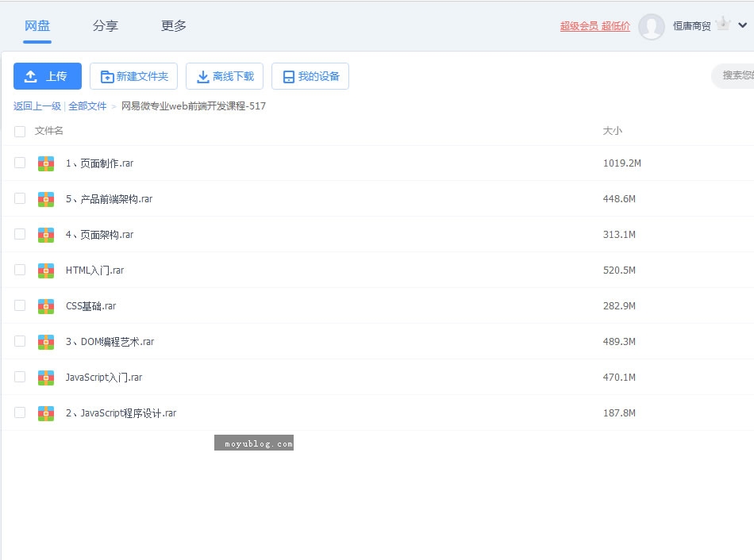Click the rar icon of 5、产品前端架构.rar

pyautogui.click(x=46, y=199)
